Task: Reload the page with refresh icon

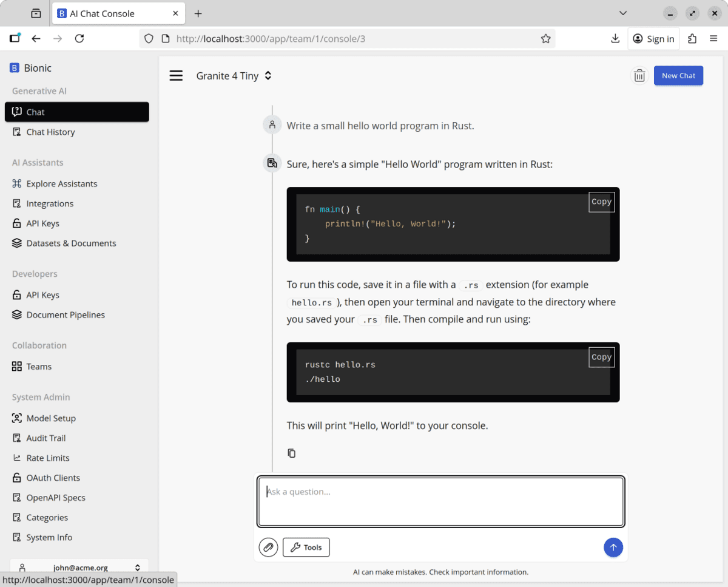Action: pyautogui.click(x=79, y=39)
